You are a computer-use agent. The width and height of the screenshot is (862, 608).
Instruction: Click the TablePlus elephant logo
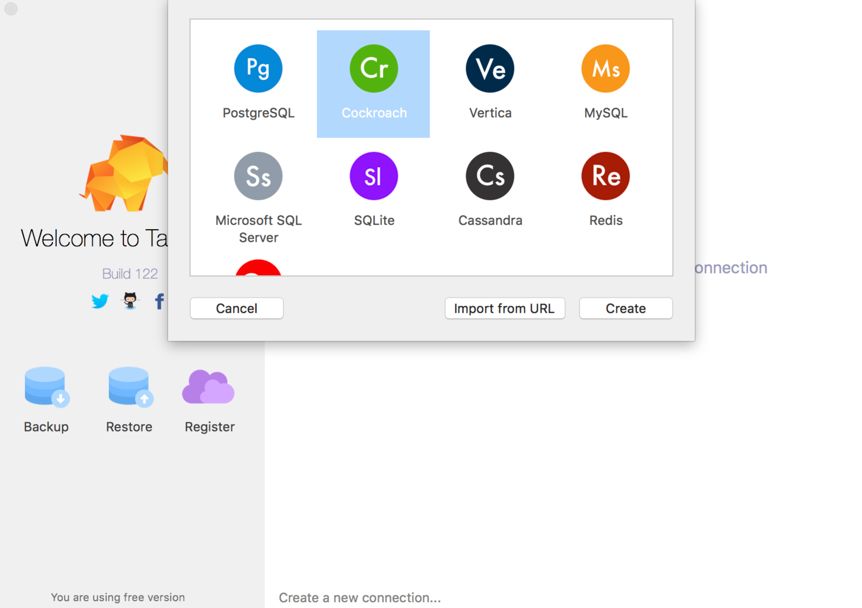125,173
